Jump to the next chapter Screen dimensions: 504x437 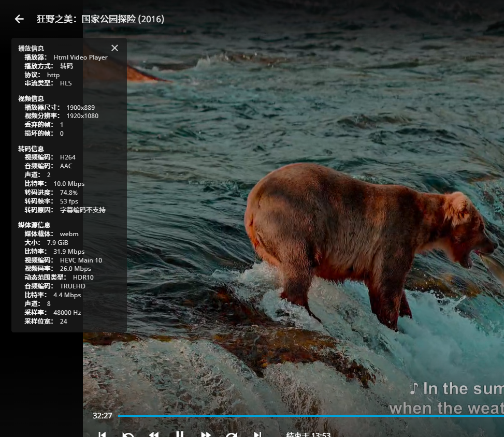tap(257, 435)
